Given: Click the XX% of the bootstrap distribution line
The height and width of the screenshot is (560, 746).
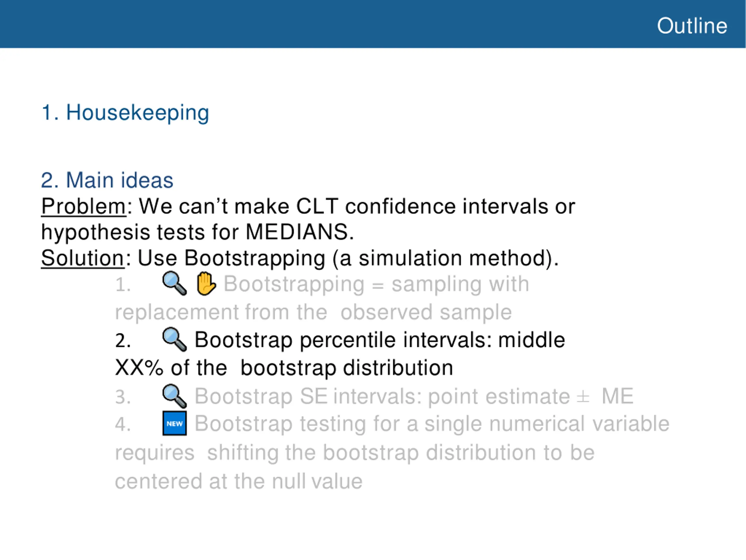Looking at the screenshot, I should [284, 367].
